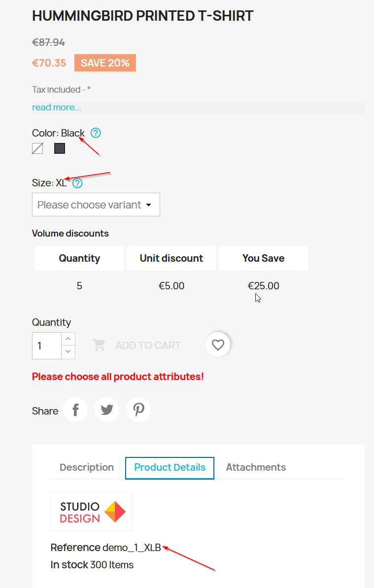This screenshot has width=374, height=588.
Task: Click the Studio Design brand logo
Action: pos(92,512)
